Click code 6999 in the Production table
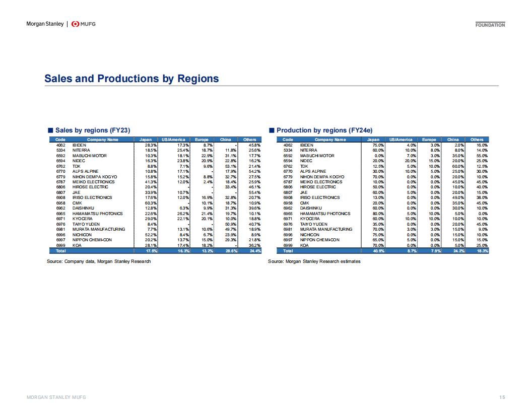Image resolution: width=532 pixels, height=411 pixels. pos(288,245)
